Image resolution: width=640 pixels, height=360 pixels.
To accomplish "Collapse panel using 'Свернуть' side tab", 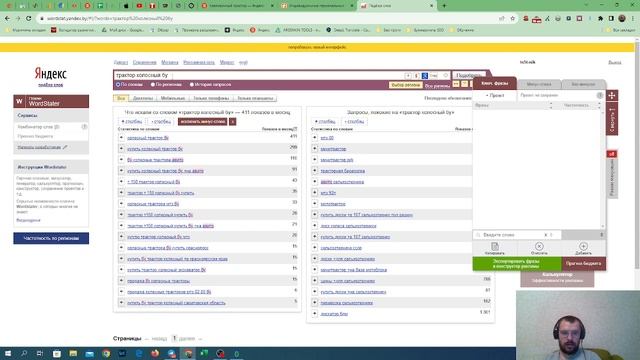I will [612, 119].
